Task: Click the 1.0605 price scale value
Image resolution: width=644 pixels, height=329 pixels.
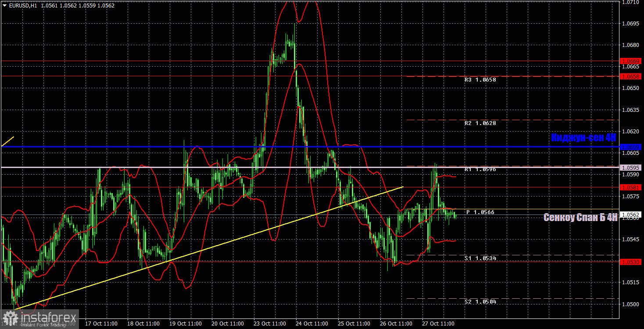Action: coord(631,153)
